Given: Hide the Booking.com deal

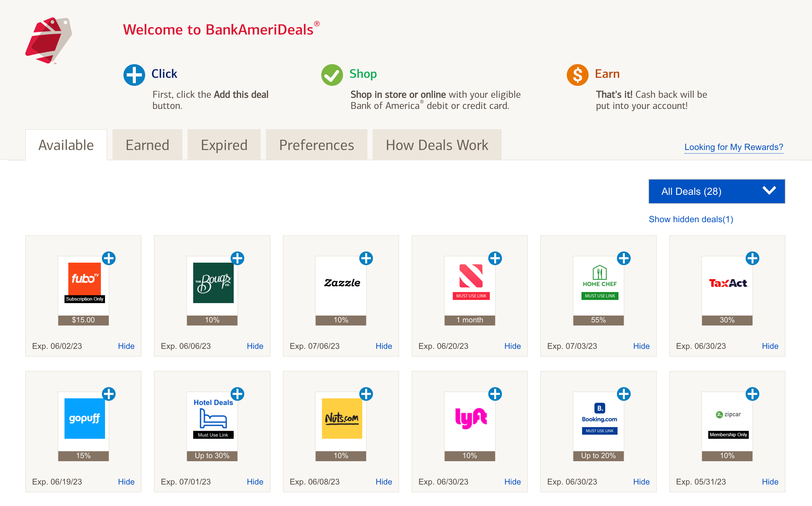Looking at the screenshot, I should (x=641, y=481).
